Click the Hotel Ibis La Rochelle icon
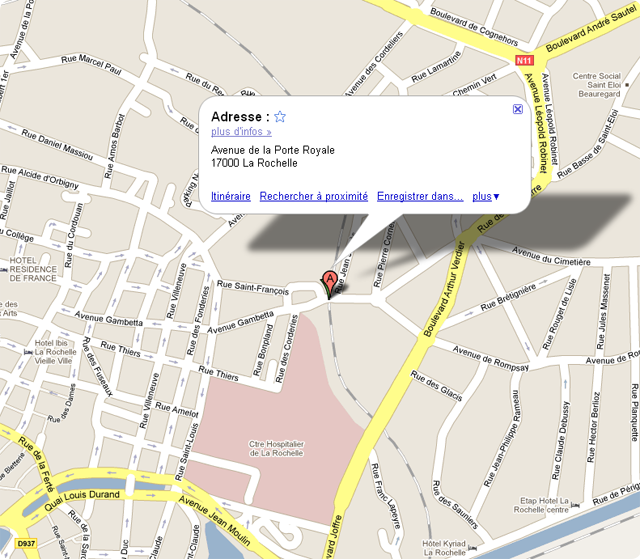The height and width of the screenshot is (559, 640). click(x=28, y=352)
